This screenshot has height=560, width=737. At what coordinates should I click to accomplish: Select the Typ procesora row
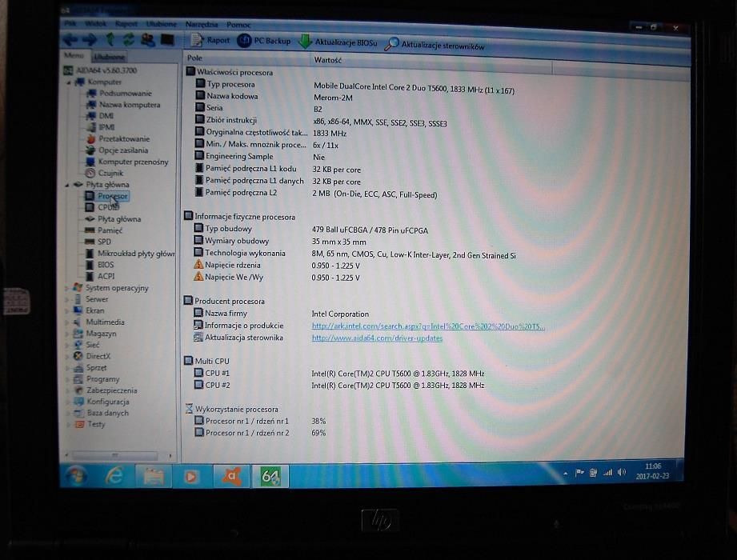[x=354, y=86]
